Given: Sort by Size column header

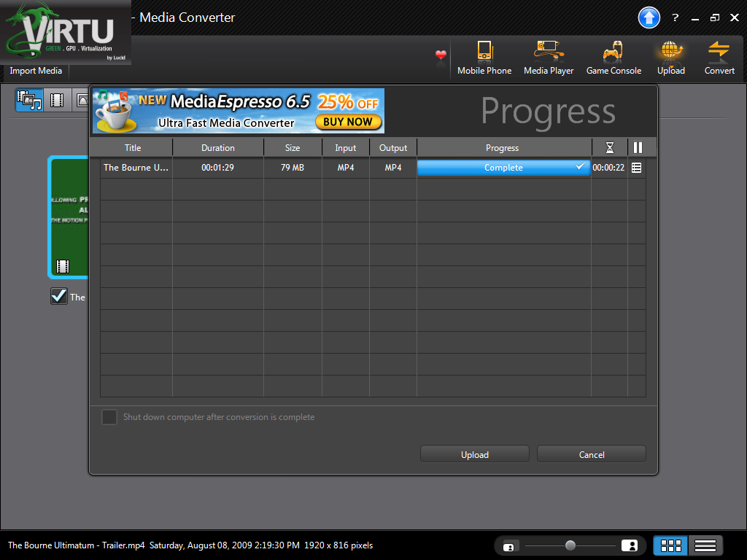Looking at the screenshot, I should coord(293,147).
